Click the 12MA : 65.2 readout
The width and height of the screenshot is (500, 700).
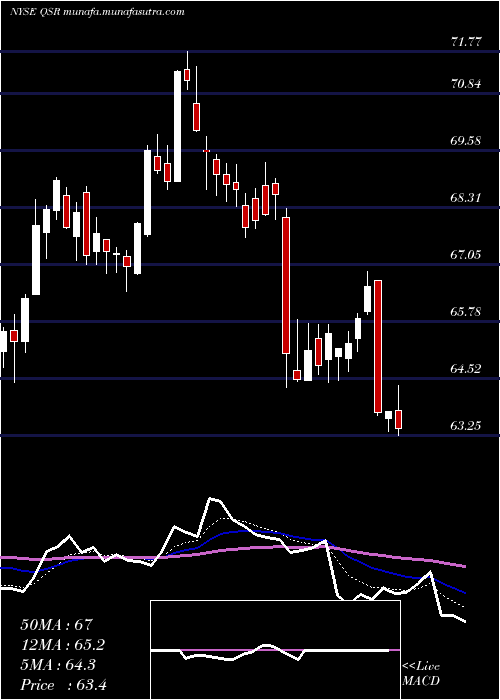pyautogui.click(x=64, y=645)
